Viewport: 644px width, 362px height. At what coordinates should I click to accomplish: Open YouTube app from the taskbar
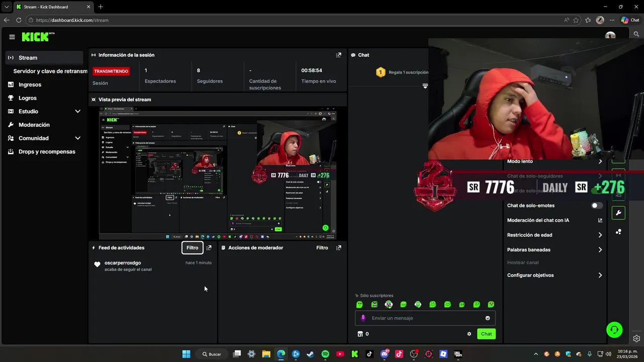(x=340, y=354)
